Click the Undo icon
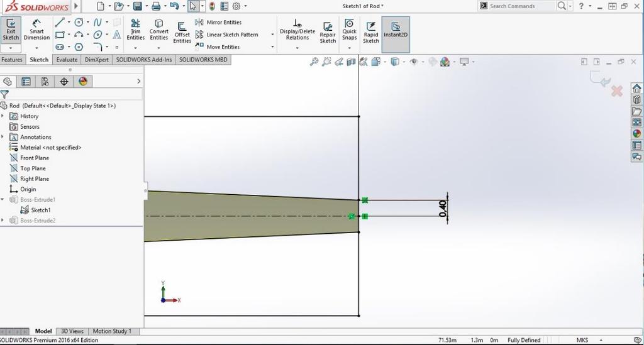This screenshot has height=345, width=644. click(175, 6)
